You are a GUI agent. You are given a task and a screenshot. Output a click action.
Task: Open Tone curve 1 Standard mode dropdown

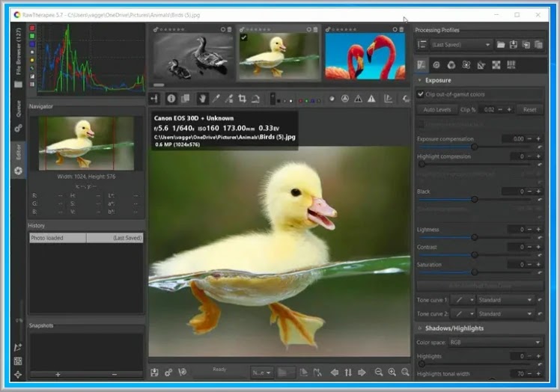tap(505, 300)
